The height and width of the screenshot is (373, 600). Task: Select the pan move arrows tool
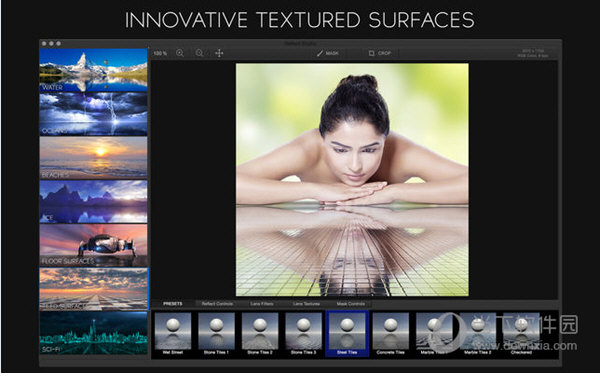(x=219, y=53)
